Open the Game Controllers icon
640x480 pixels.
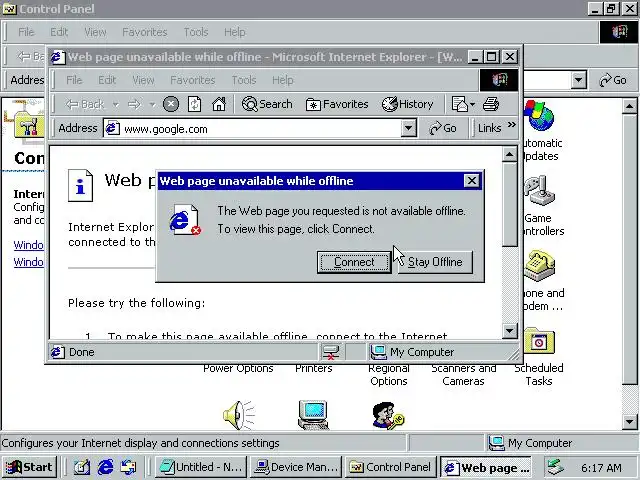pyautogui.click(x=540, y=191)
